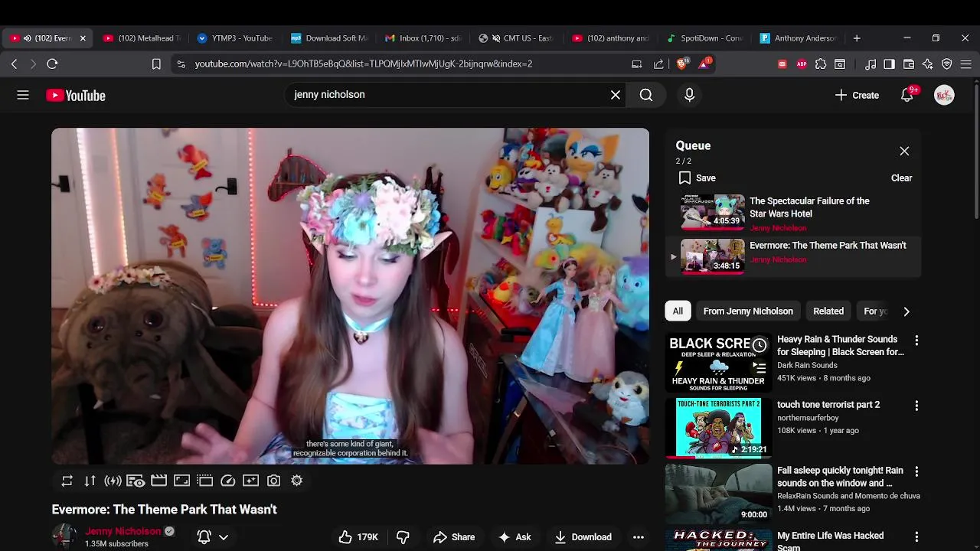Image resolution: width=980 pixels, height=551 pixels.
Task: Select the Related chip
Action: pos(828,311)
